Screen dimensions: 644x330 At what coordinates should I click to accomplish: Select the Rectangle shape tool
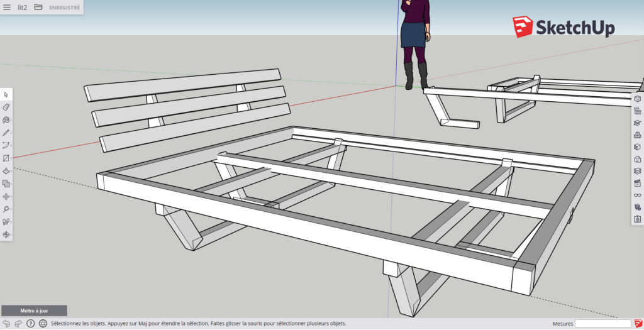(x=6, y=158)
